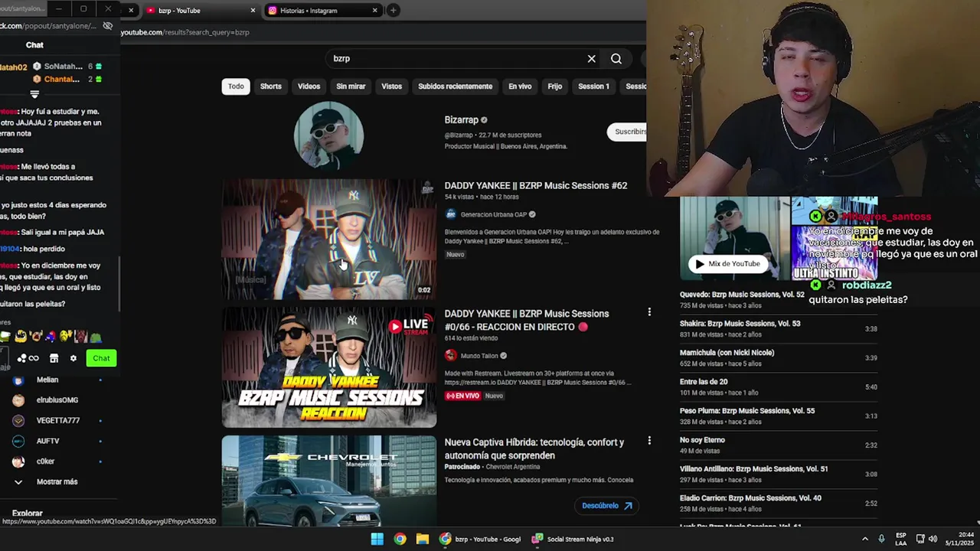
Task: Open Chrome from the taskbar
Action: tap(400, 539)
